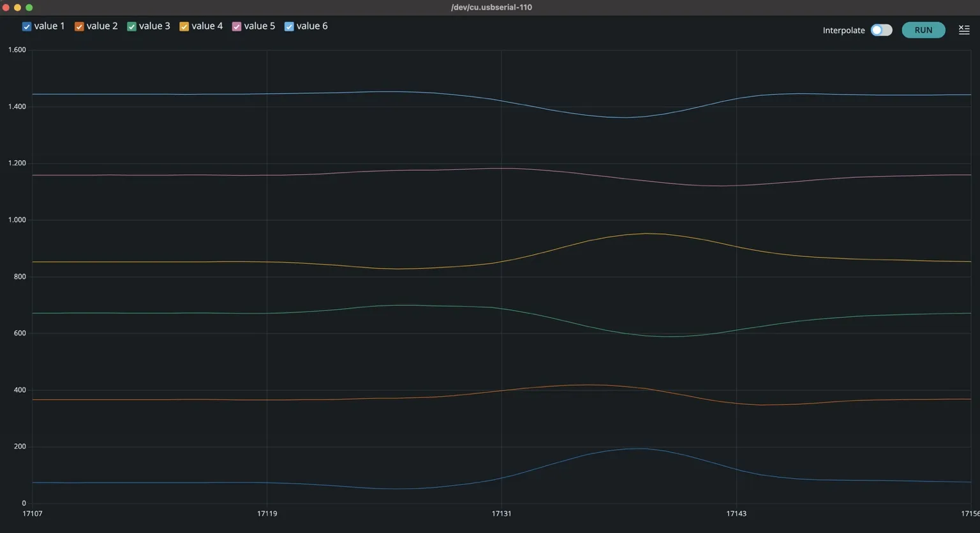Click the 'Interpolate' label text
Image resolution: width=980 pixels, height=533 pixels.
pyautogui.click(x=843, y=31)
